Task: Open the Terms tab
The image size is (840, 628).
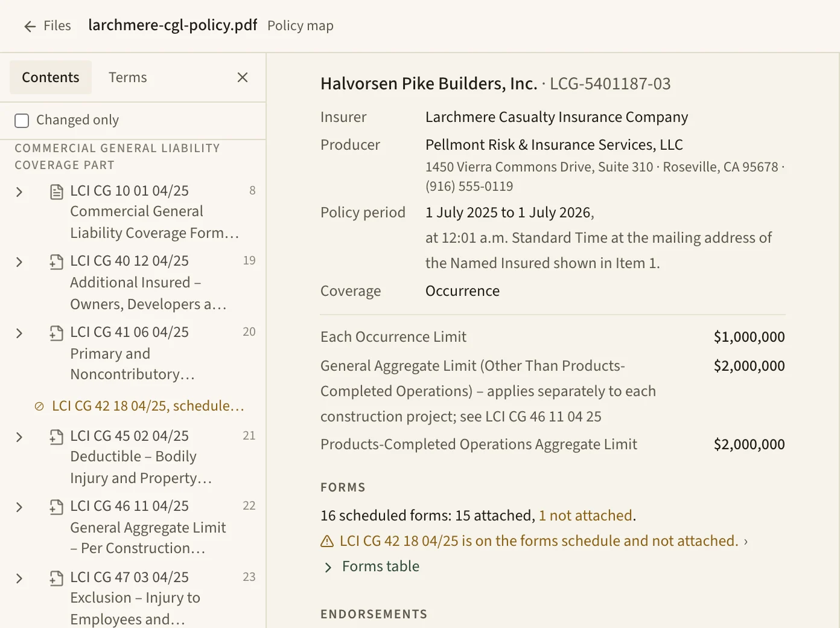Action: 128,77
